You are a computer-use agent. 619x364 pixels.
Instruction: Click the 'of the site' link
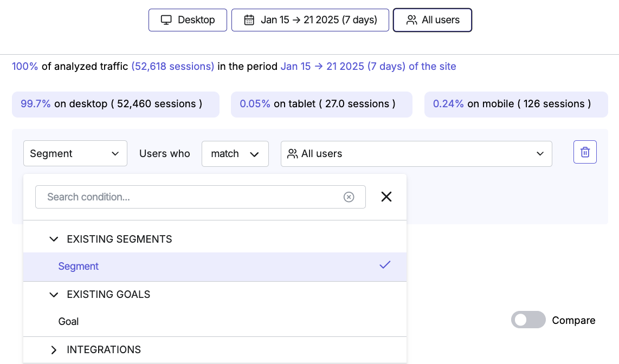point(431,66)
